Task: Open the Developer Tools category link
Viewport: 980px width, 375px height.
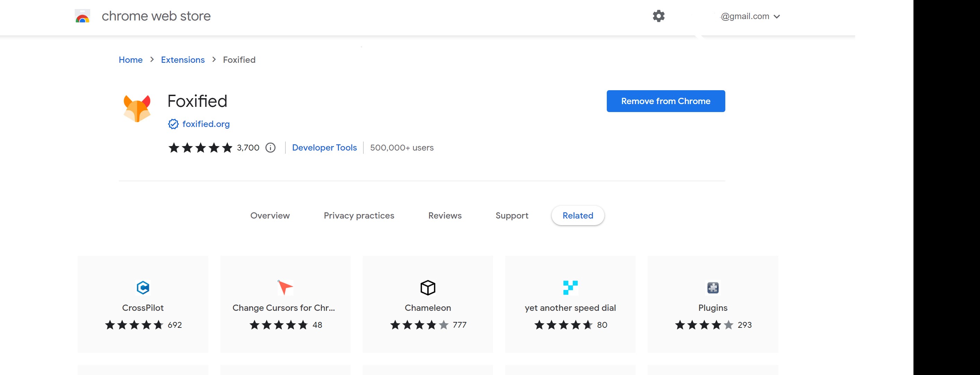Action: pyautogui.click(x=324, y=148)
